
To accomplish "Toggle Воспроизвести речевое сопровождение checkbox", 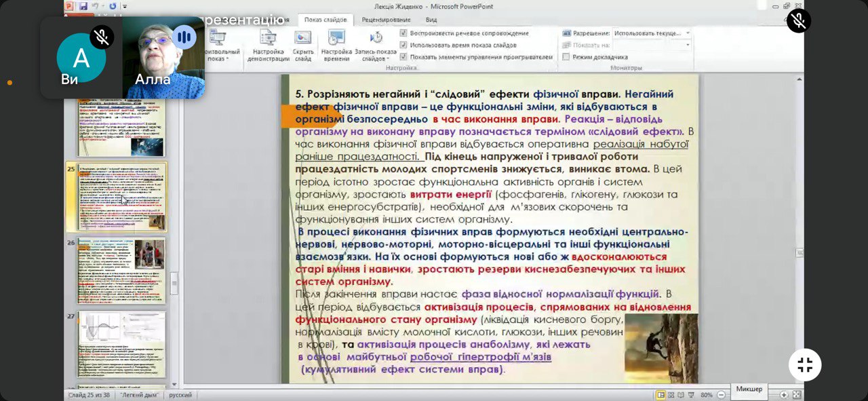I will coord(403,33).
